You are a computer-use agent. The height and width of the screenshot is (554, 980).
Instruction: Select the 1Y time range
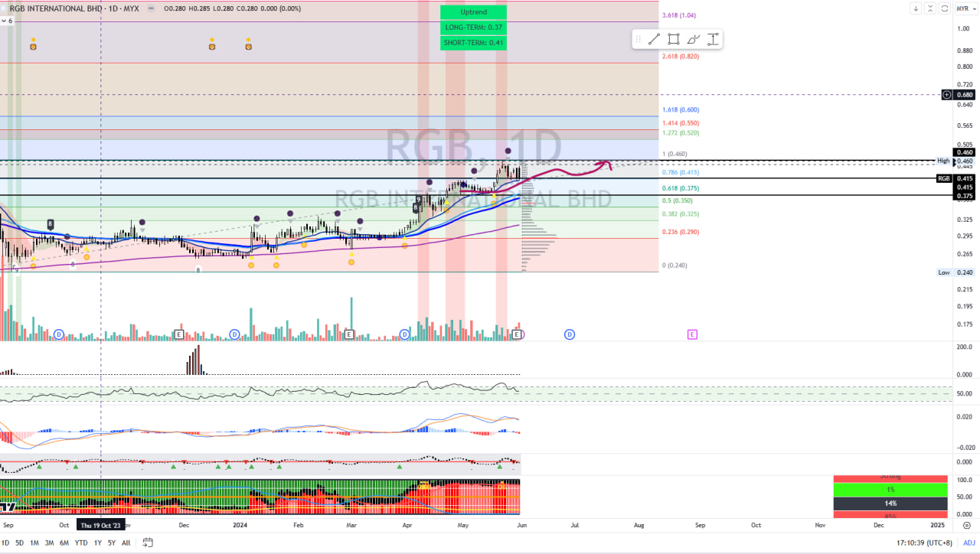(97, 543)
